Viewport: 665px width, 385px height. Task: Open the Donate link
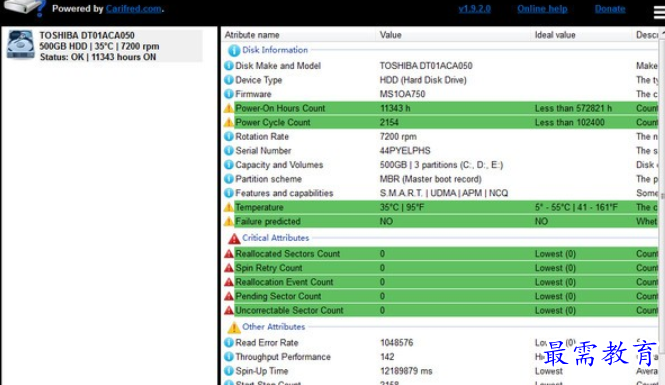click(x=610, y=9)
